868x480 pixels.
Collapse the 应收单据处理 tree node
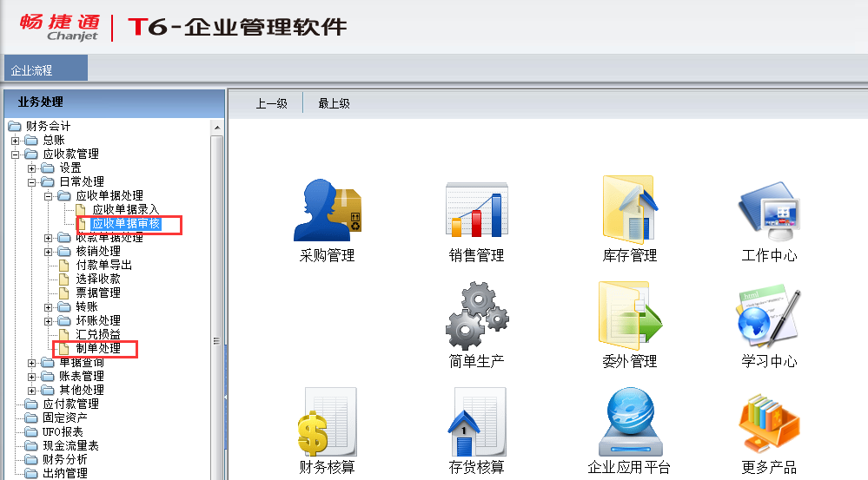click(x=48, y=196)
